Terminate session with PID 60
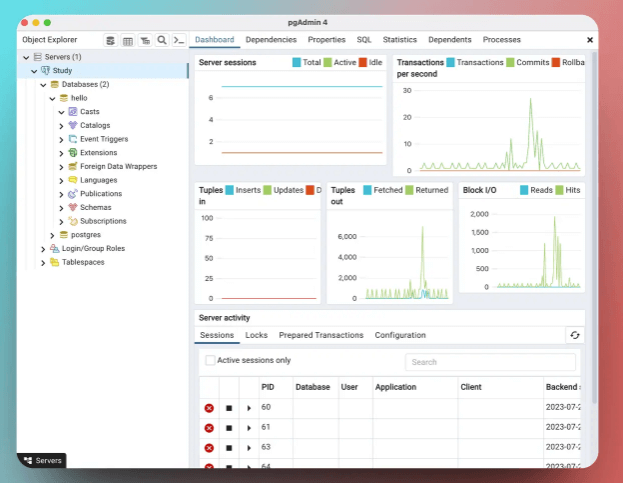Image resolution: width=623 pixels, height=483 pixels. coord(209,408)
